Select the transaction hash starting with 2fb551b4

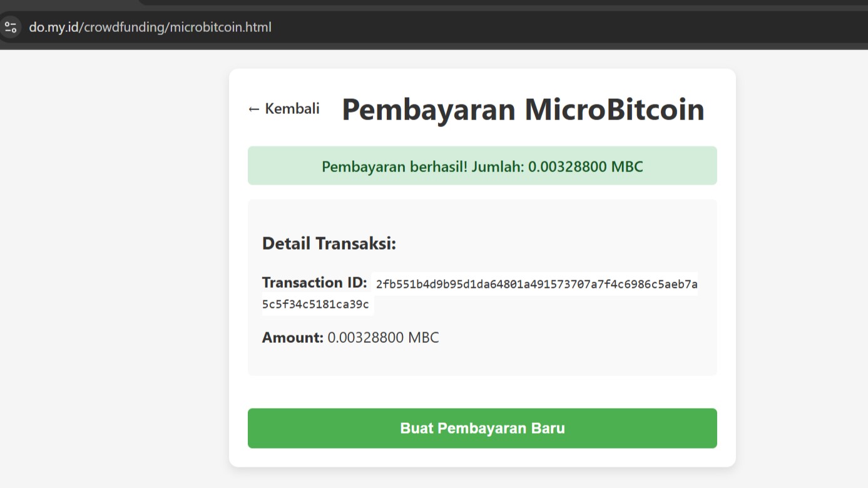coord(536,285)
